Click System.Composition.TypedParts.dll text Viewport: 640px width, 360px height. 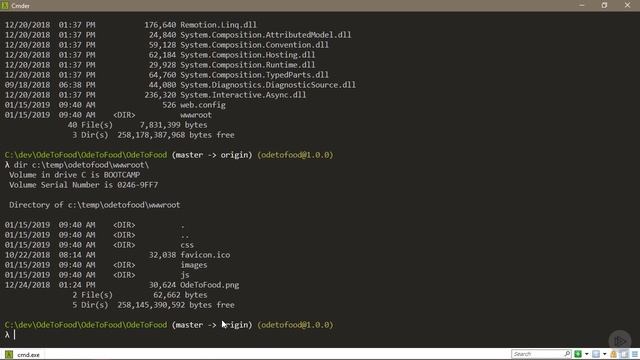click(254, 75)
